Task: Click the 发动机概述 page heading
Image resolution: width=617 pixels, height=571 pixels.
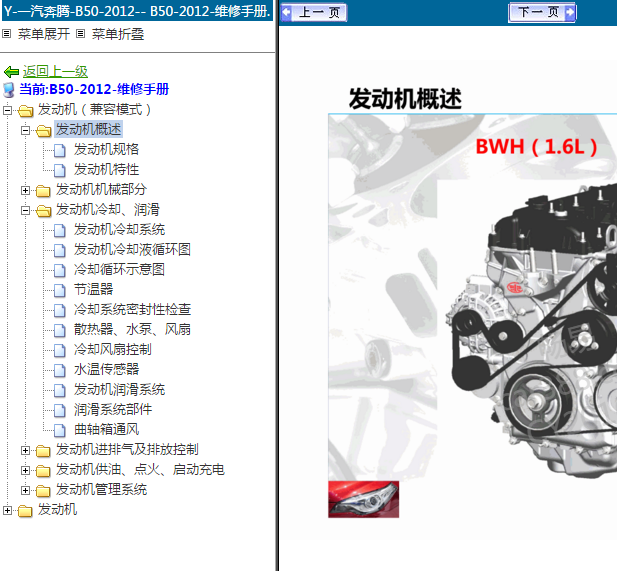Action: coord(405,98)
